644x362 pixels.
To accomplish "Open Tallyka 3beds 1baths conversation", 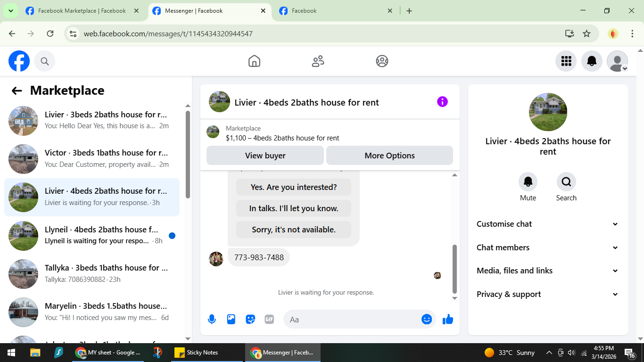I will 92,274.
